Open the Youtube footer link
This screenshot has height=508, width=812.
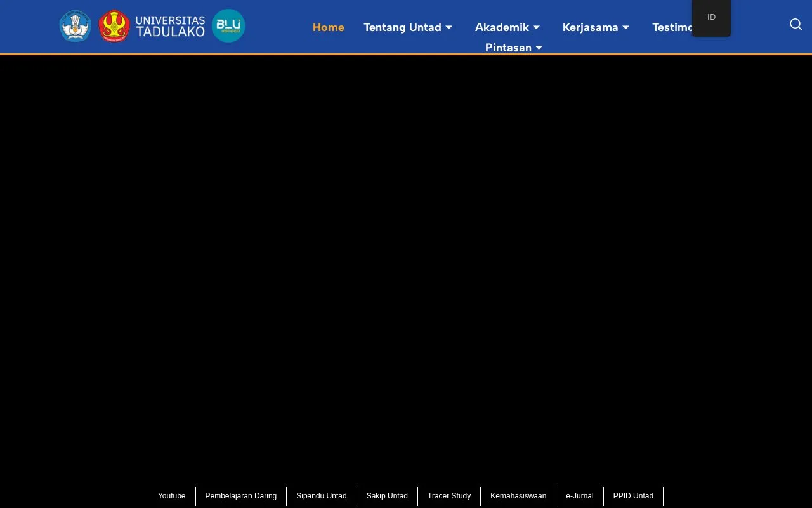click(x=172, y=496)
